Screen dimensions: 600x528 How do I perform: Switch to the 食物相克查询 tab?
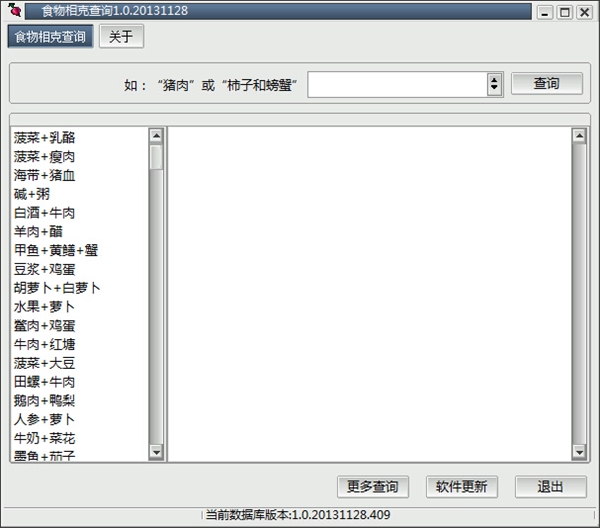pyautogui.click(x=50, y=37)
